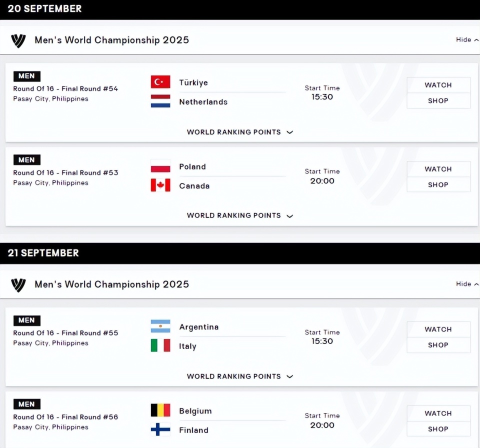This screenshot has height=448, width=480.
Task: Expand World Ranking Points for Poland vs Canada
Action: pyautogui.click(x=240, y=215)
